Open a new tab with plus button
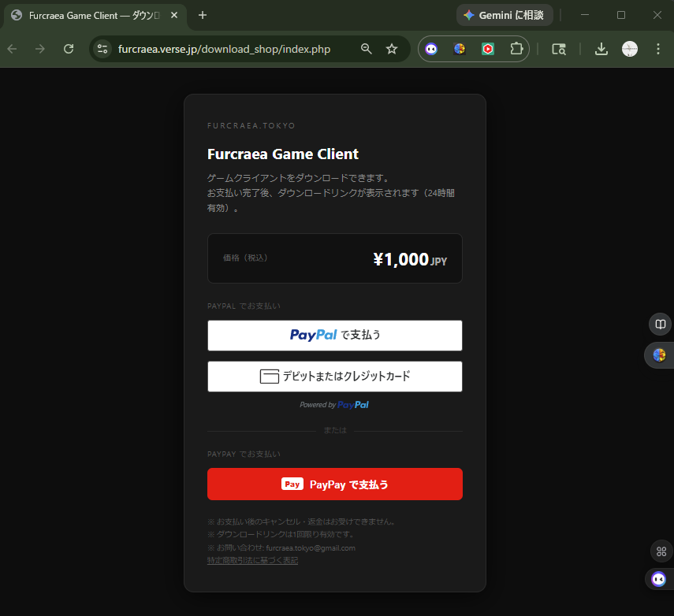Viewport: 674px width, 616px height. (x=203, y=15)
